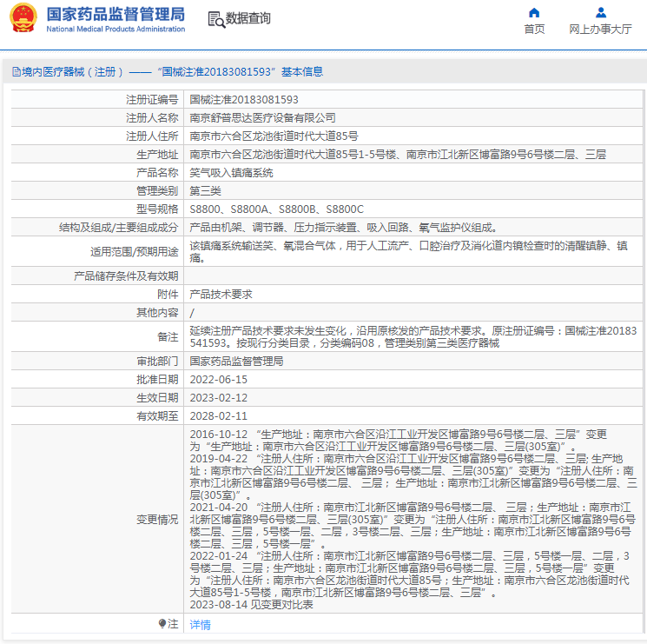The height and width of the screenshot is (644, 647).
Task: Click the 首页 house icon
Action: (x=534, y=13)
